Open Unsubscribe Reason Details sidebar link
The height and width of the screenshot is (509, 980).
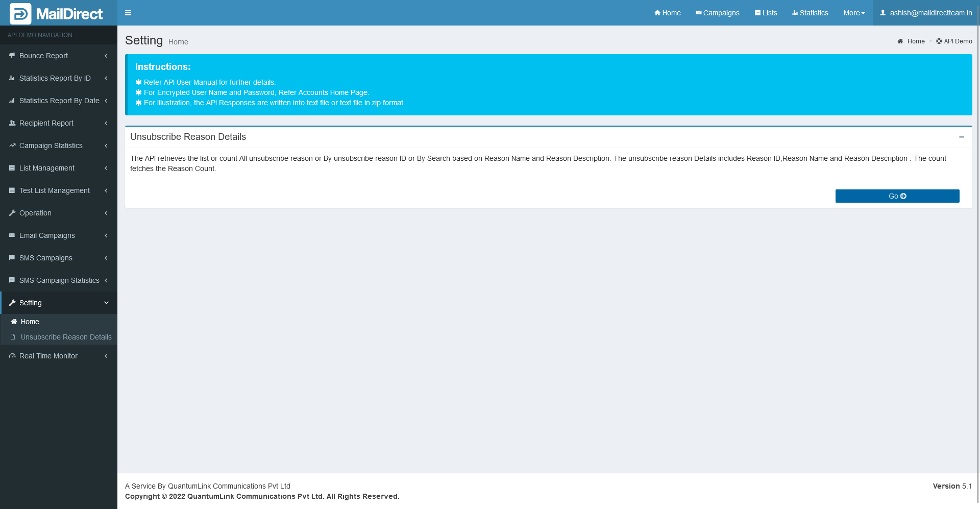66,337
